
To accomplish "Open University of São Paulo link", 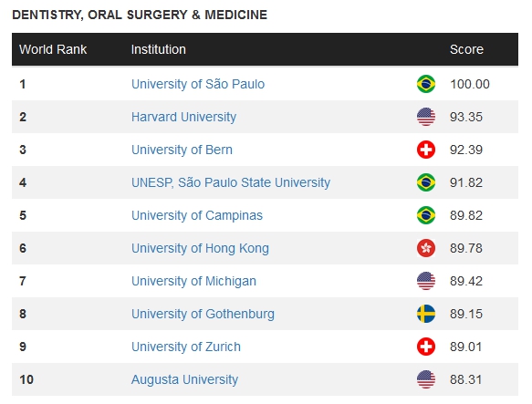I will coord(198,84).
